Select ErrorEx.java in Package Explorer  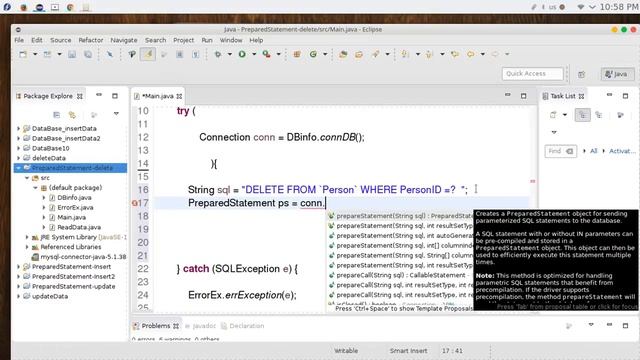[x=75, y=207]
